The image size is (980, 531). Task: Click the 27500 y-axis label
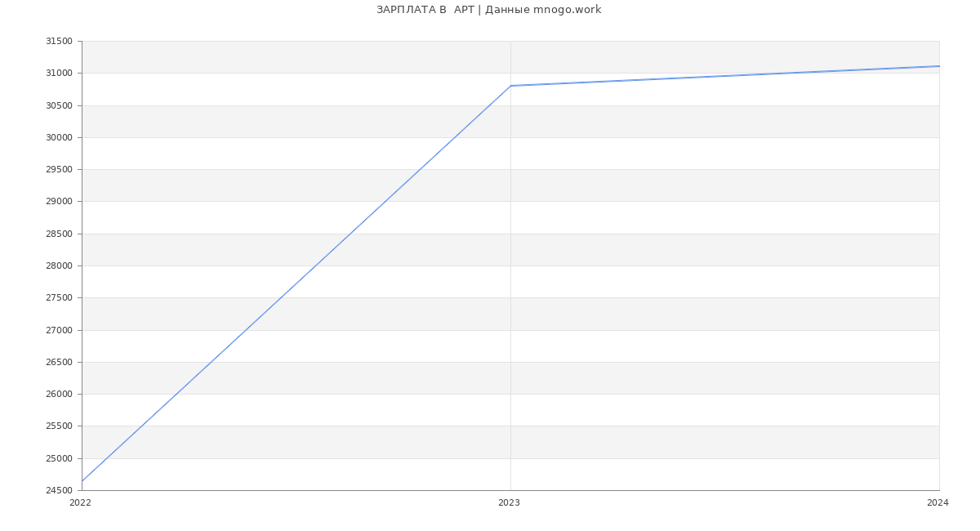(x=59, y=298)
